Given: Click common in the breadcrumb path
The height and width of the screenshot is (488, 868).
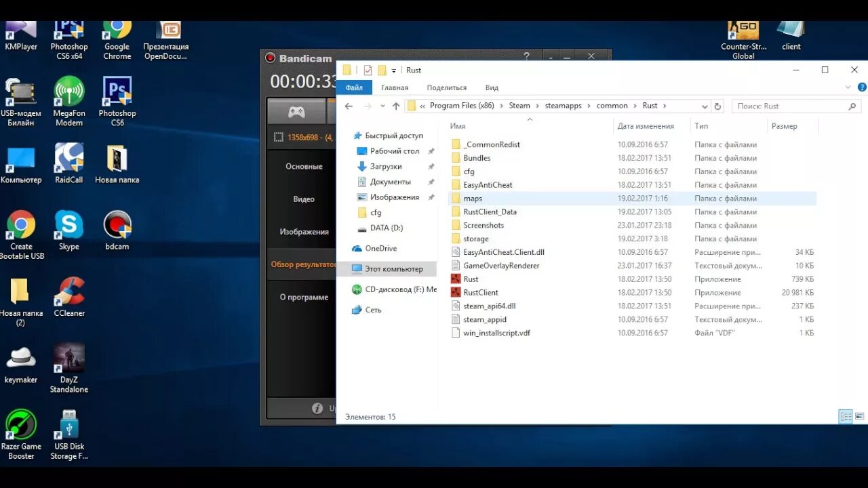Looking at the screenshot, I should [x=612, y=106].
